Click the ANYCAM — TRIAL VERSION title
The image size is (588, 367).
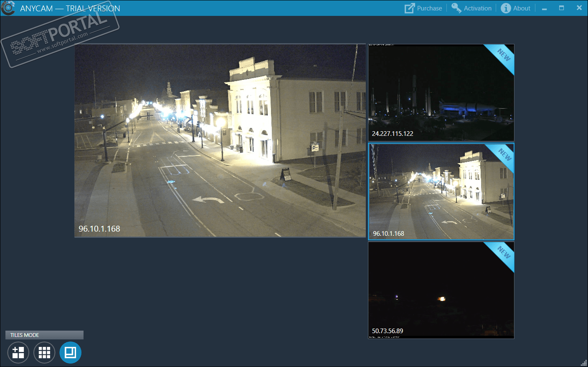[70, 8]
